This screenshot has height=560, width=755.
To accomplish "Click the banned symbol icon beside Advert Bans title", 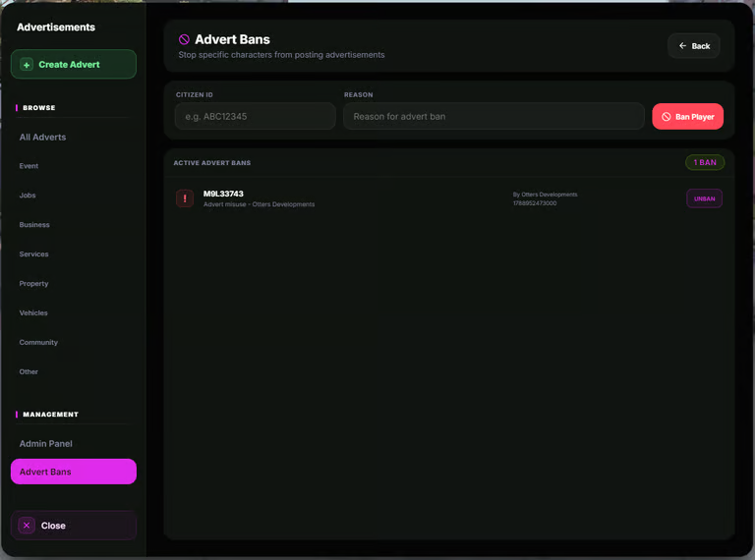I will (184, 39).
